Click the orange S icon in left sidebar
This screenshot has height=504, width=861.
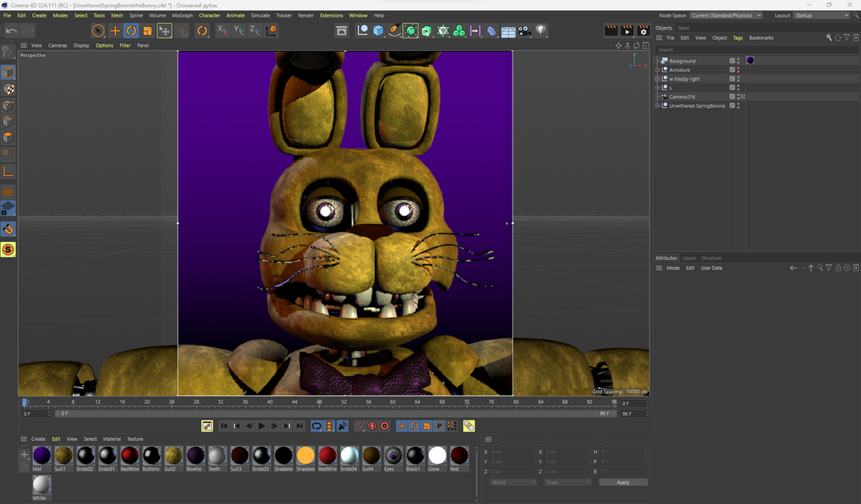click(x=8, y=250)
